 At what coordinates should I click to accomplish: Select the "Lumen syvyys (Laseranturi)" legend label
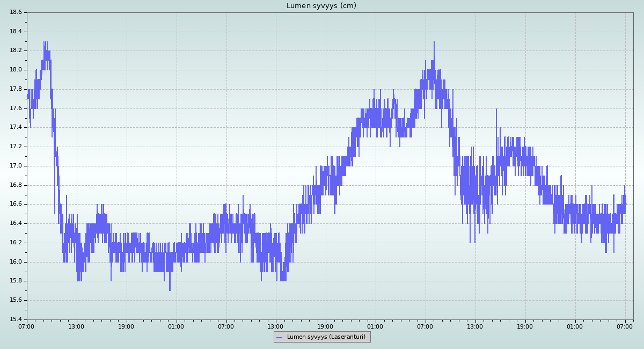326,337
